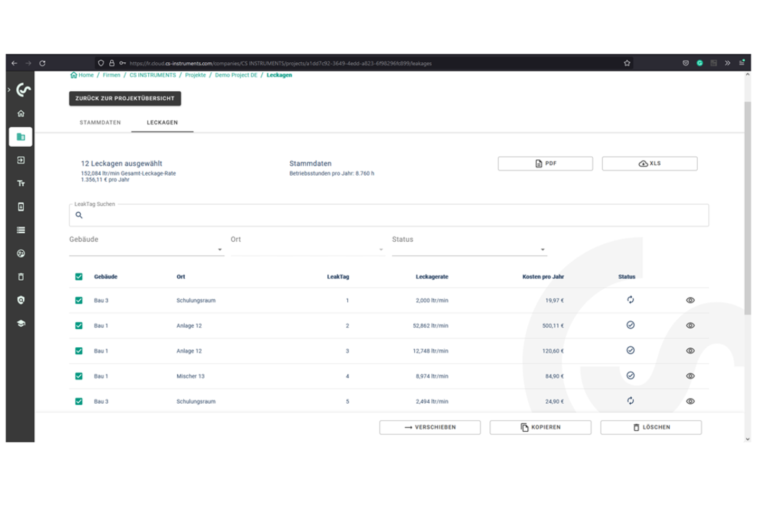Expand the Status filter dropdown

click(x=470, y=245)
